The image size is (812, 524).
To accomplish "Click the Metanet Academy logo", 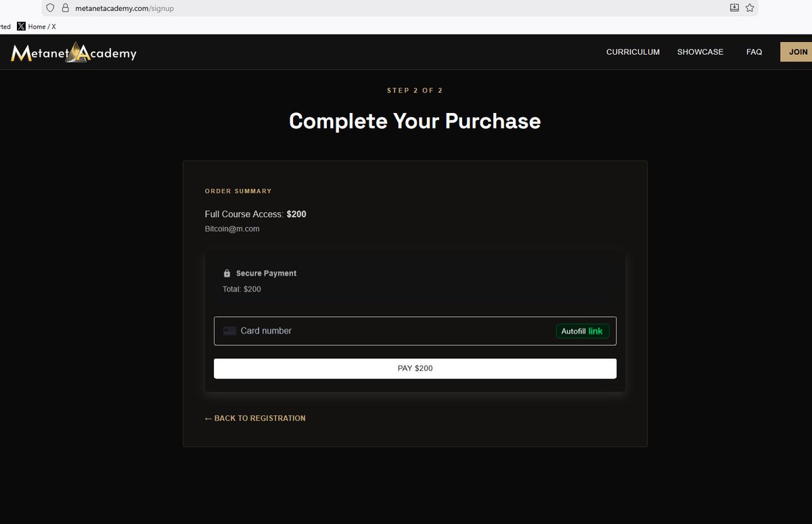I will [x=74, y=52].
